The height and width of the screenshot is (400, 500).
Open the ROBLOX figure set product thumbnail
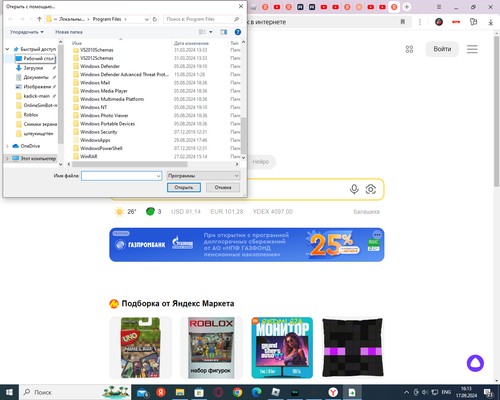tap(211, 348)
